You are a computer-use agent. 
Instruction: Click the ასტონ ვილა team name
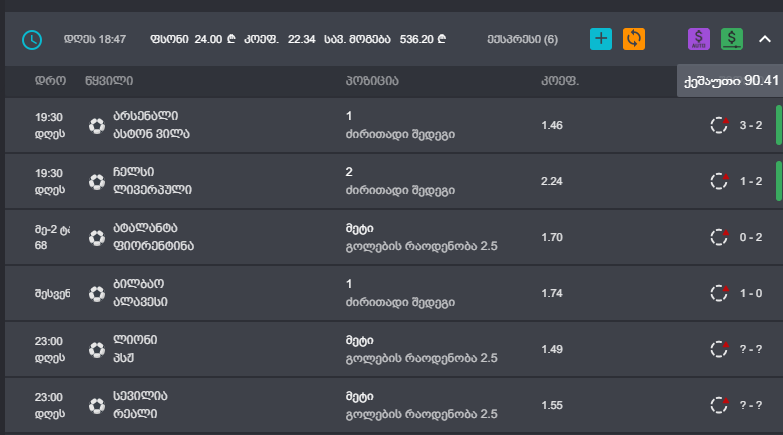(151, 134)
